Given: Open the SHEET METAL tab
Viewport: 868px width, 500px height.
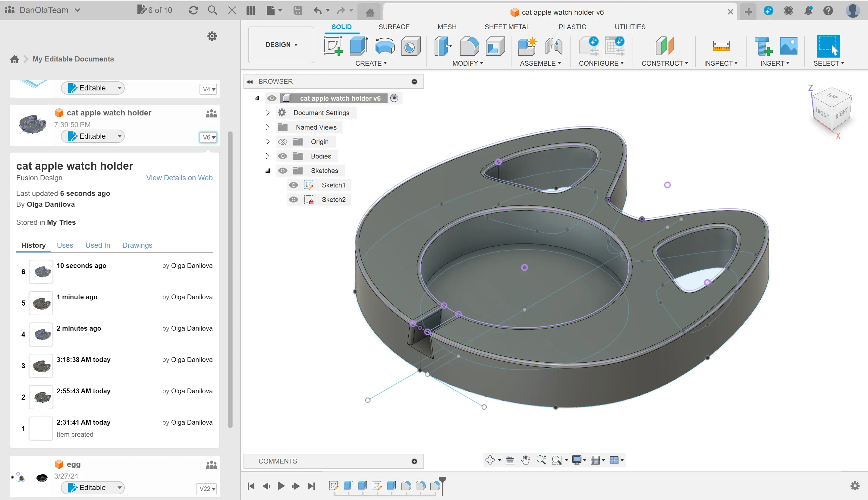Looking at the screenshot, I should click(507, 27).
